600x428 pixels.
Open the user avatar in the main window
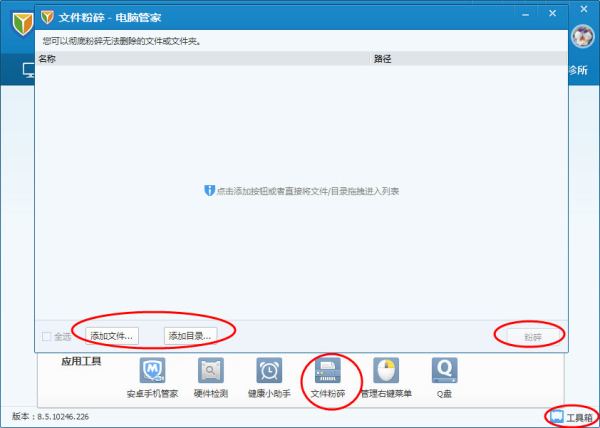[x=583, y=36]
